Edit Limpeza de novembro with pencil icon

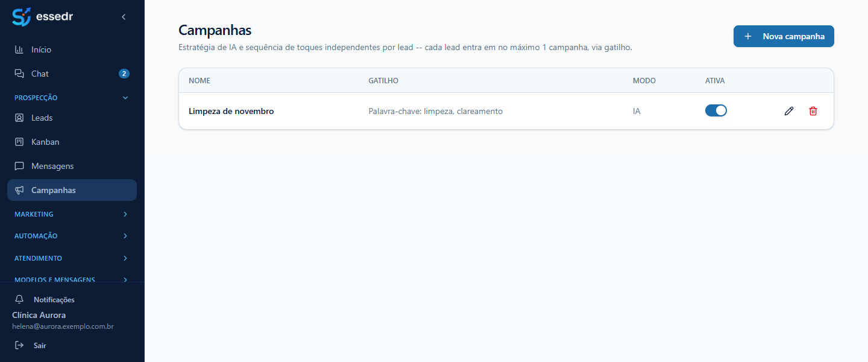(x=789, y=111)
